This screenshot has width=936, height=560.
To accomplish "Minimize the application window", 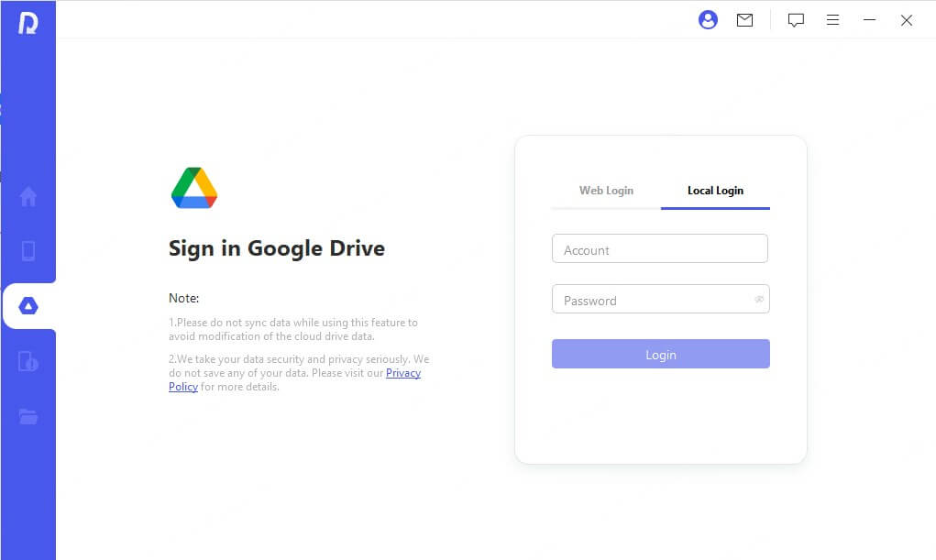I will [869, 20].
